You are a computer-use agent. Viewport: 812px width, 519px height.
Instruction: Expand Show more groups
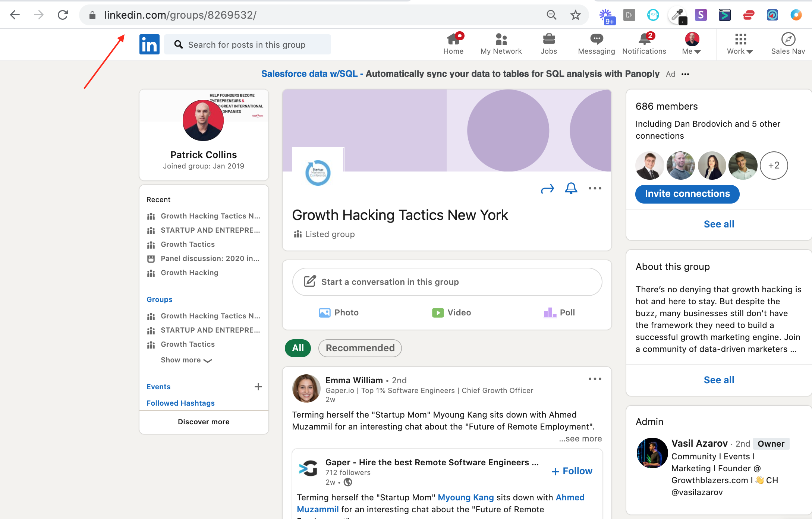point(186,360)
